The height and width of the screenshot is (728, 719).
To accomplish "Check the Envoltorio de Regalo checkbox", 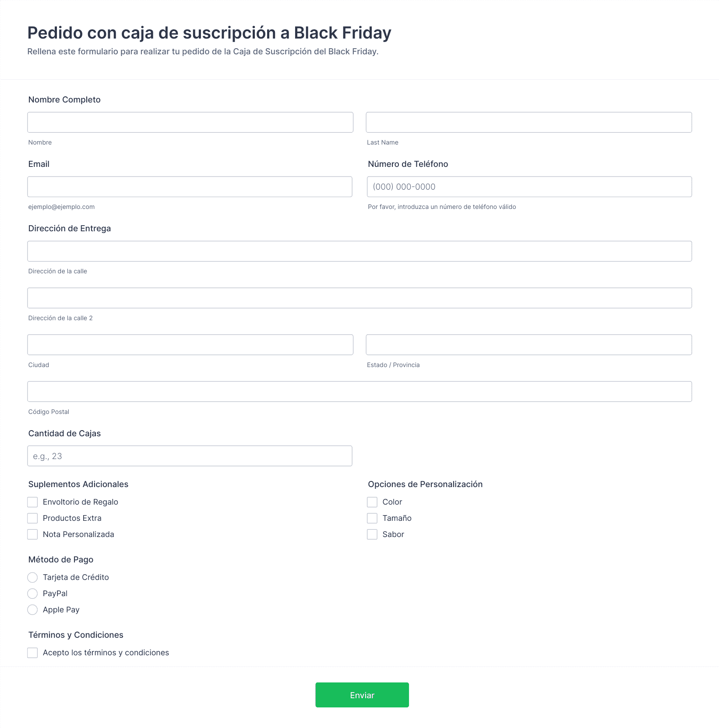I will tap(32, 502).
